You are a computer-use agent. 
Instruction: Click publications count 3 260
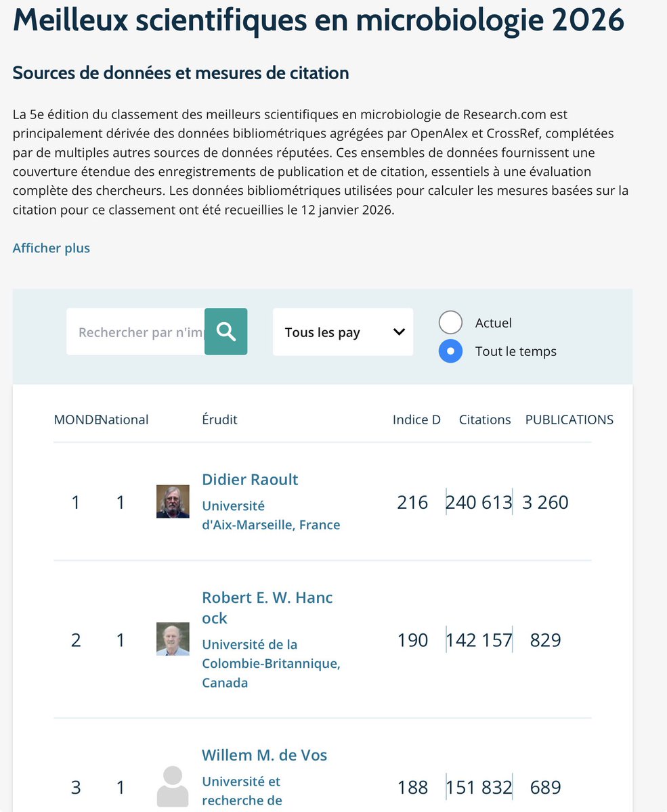tap(545, 502)
